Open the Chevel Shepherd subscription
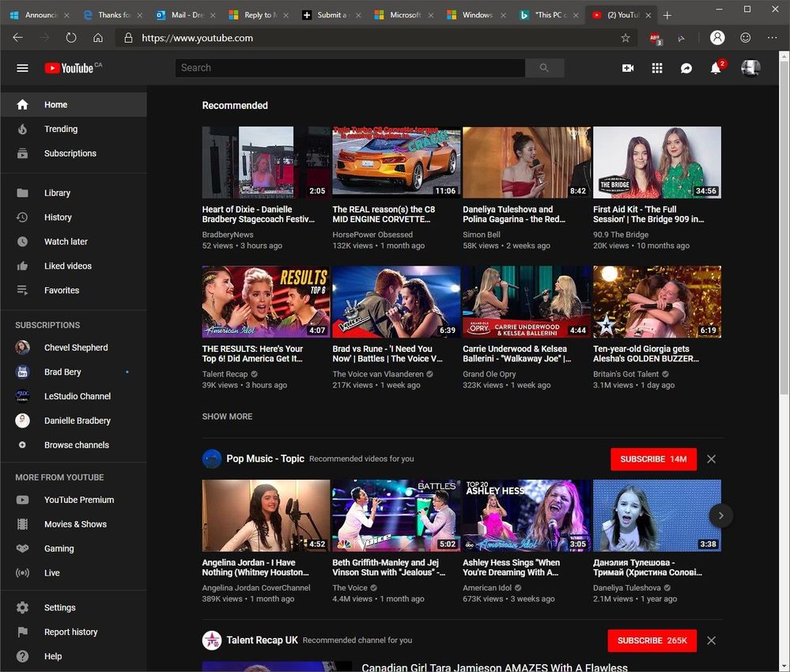The height and width of the screenshot is (672, 790). (x=74, y=348)
